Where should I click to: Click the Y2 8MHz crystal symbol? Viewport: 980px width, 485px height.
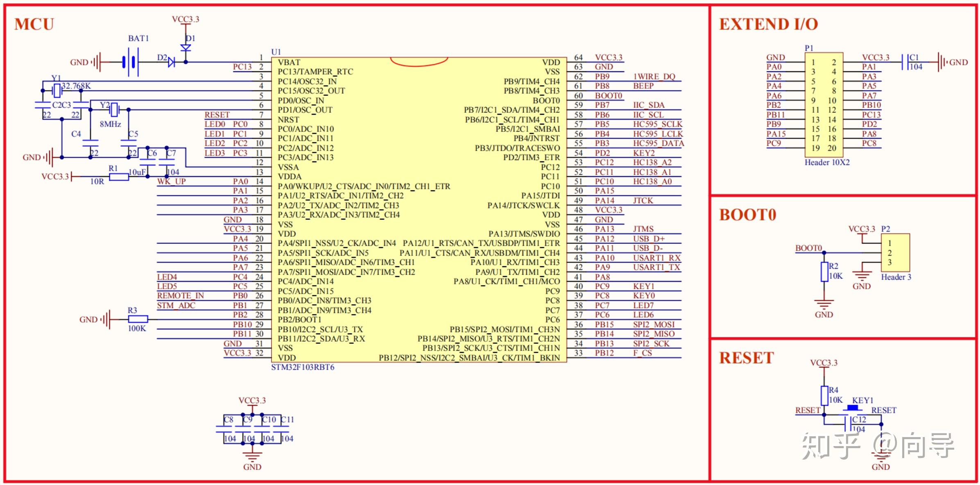(x=114, y=109)
